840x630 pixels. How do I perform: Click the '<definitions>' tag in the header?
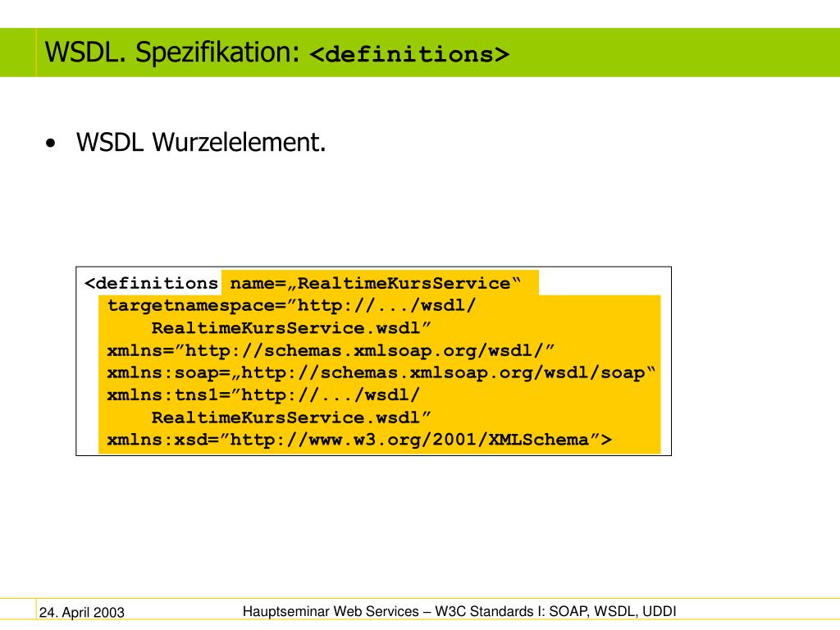tap(409, 55)
